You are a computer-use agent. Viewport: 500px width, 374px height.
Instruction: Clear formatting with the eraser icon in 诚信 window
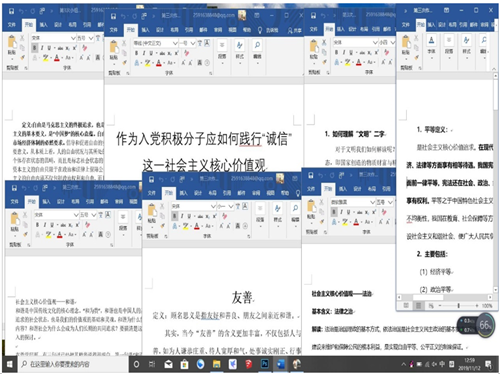click(186, 53)
